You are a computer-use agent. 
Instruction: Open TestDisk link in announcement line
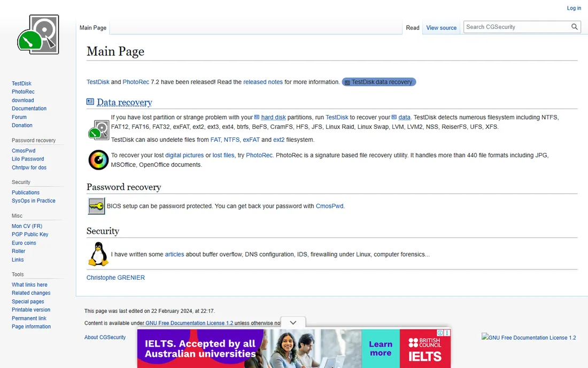point(98,82)
